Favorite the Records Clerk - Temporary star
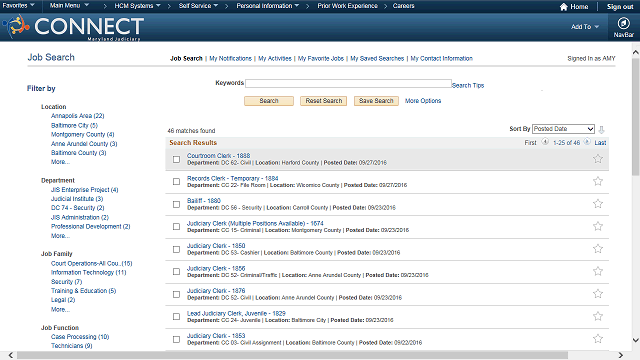 pos(598,181)
